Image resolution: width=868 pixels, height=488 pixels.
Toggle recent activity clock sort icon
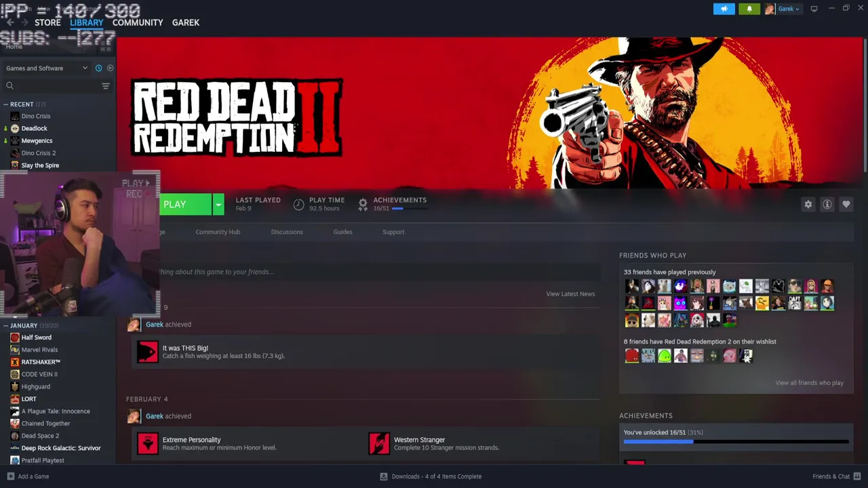click(x=98, y=68)
